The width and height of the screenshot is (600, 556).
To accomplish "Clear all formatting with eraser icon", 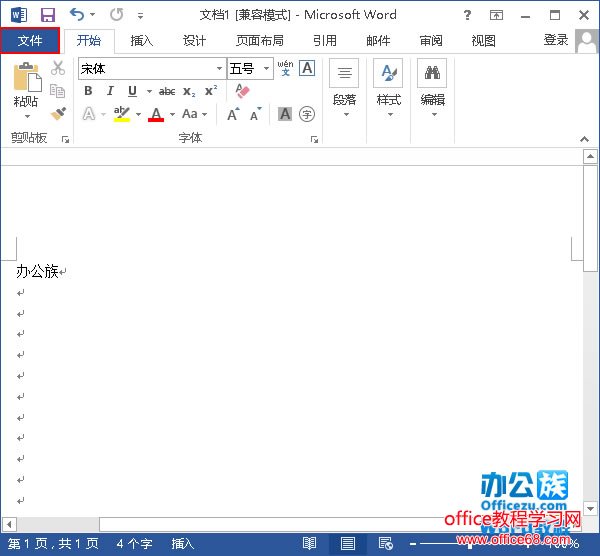I will point(242,91).
